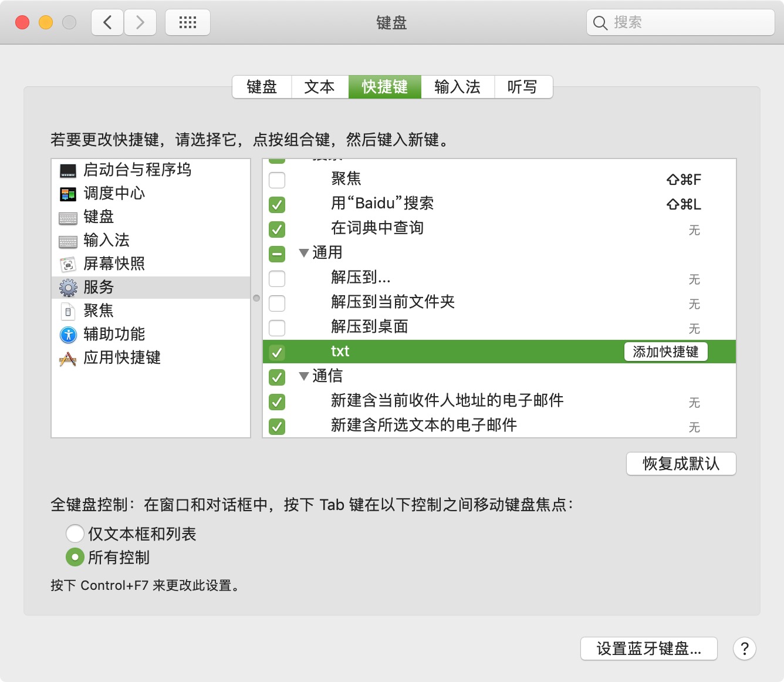Select the 辅助功能 accessibility icon
The height and width of the screenshot is (682, 784).
[68, 335]
